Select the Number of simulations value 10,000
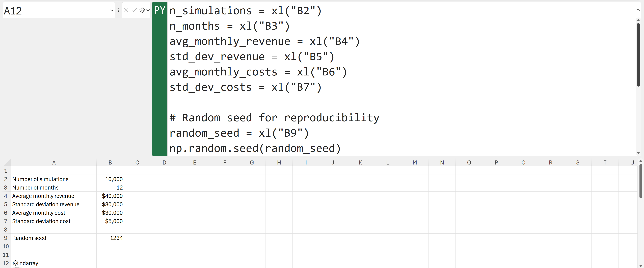This screenshot has height=268, width=644. [110, 179]
